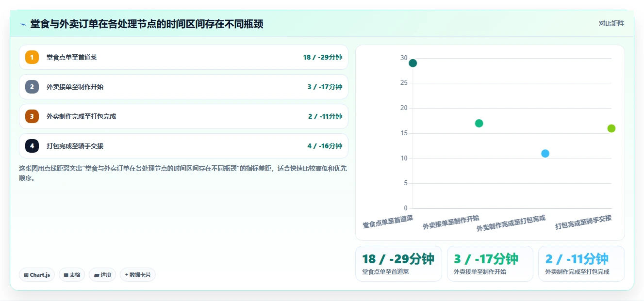644x301 pixels.
Task: Click the 外卖接单至制作开始 x-axis label
Action: tap(451, 222)
